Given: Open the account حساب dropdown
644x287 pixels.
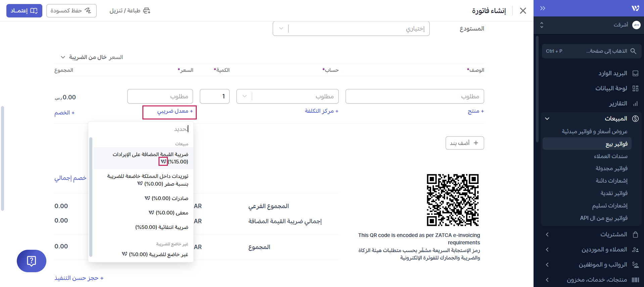Looking at the screenshot, I should click(245, 97).
